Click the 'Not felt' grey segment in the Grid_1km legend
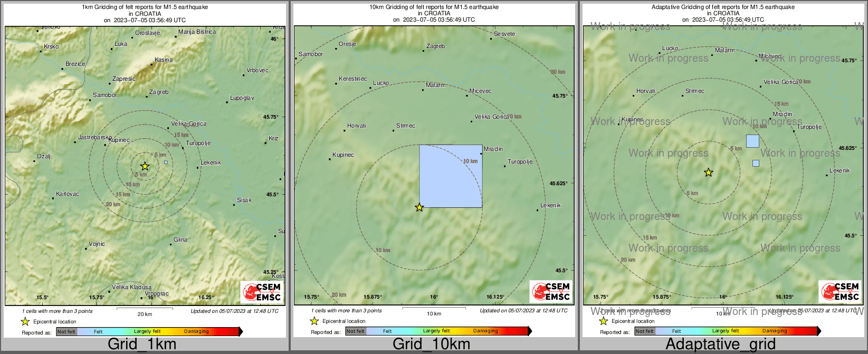 pyautogui.click(x=66, y=332)
